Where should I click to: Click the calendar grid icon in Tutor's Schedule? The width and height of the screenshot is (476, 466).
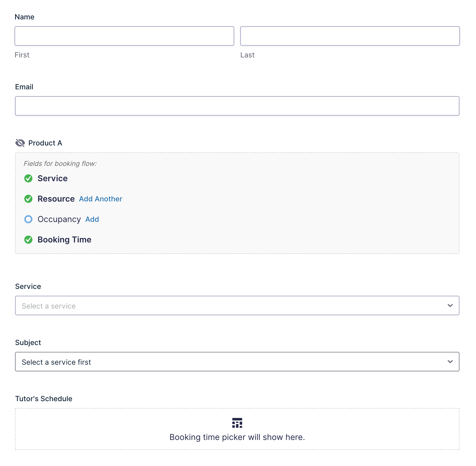237,423
